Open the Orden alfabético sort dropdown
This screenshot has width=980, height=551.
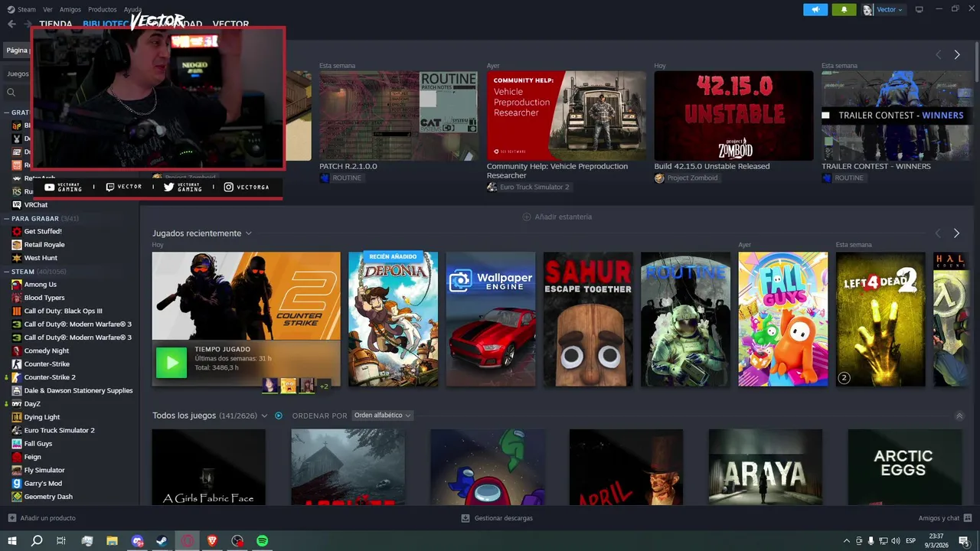point(382,416)
